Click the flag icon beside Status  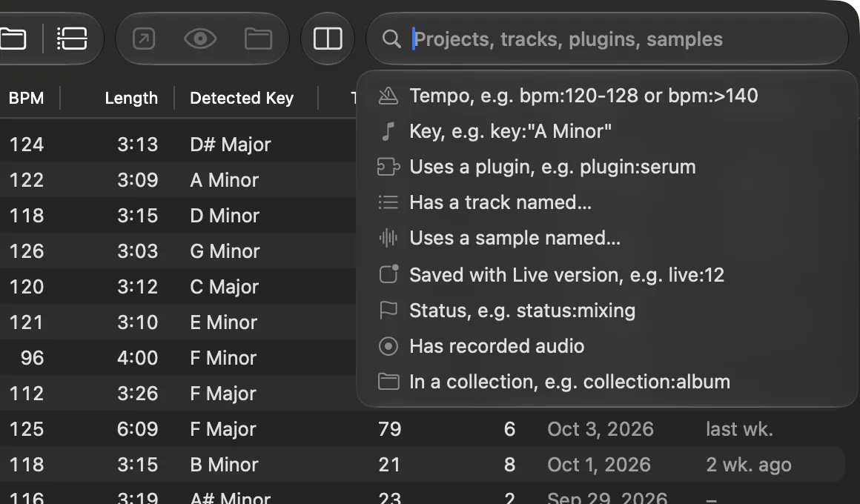tap(388, 311)
